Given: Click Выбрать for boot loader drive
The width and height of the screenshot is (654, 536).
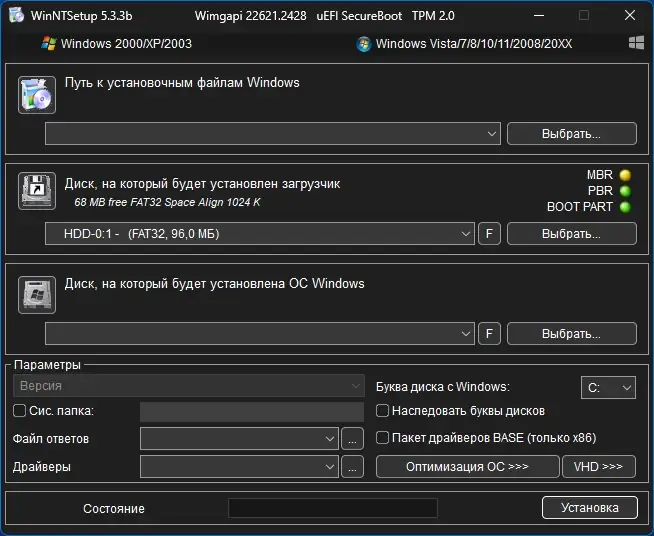Looking at the screenshot, I should click(x=572, y=234).
